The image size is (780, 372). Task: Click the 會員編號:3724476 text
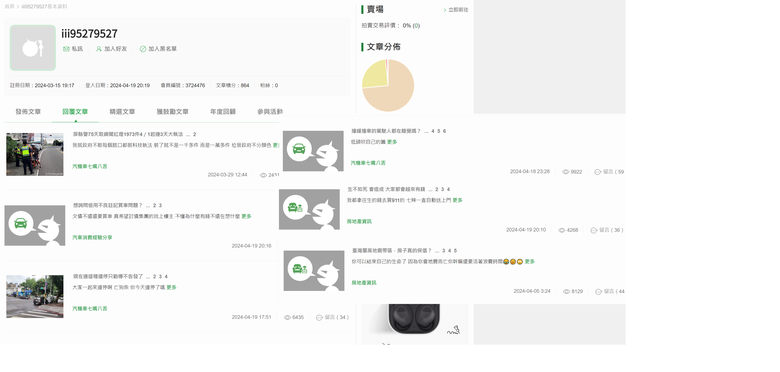[x=183, y=86]
